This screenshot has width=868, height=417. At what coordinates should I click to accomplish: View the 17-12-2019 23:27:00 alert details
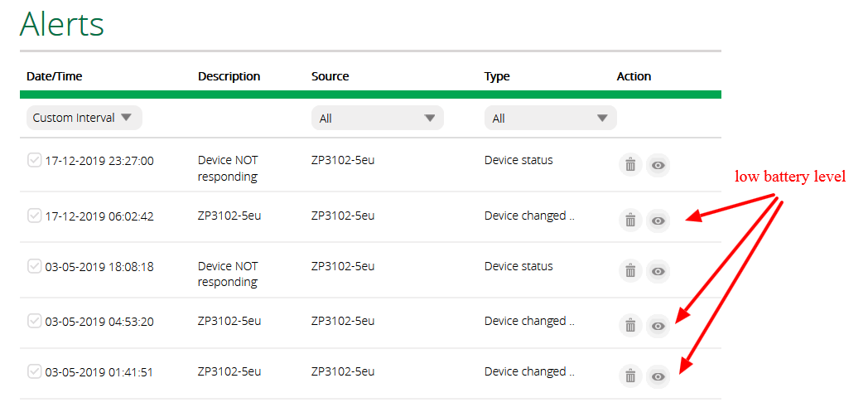[x=658, y=165]
